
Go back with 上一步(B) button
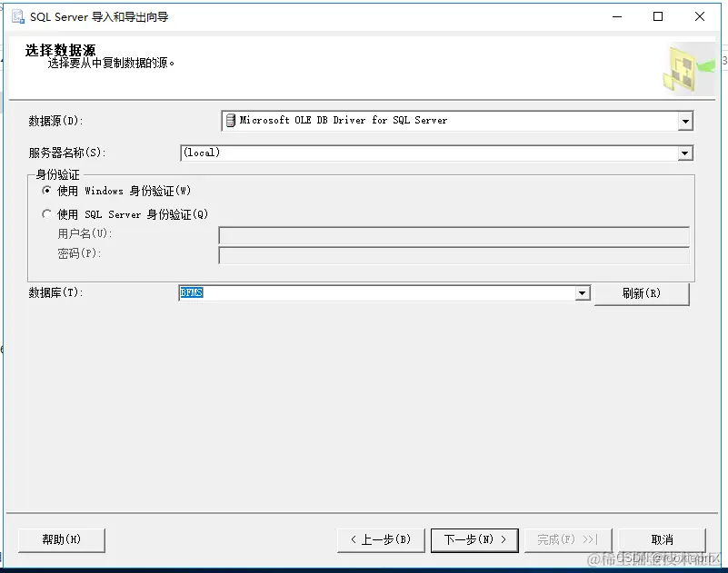[381, 540]
